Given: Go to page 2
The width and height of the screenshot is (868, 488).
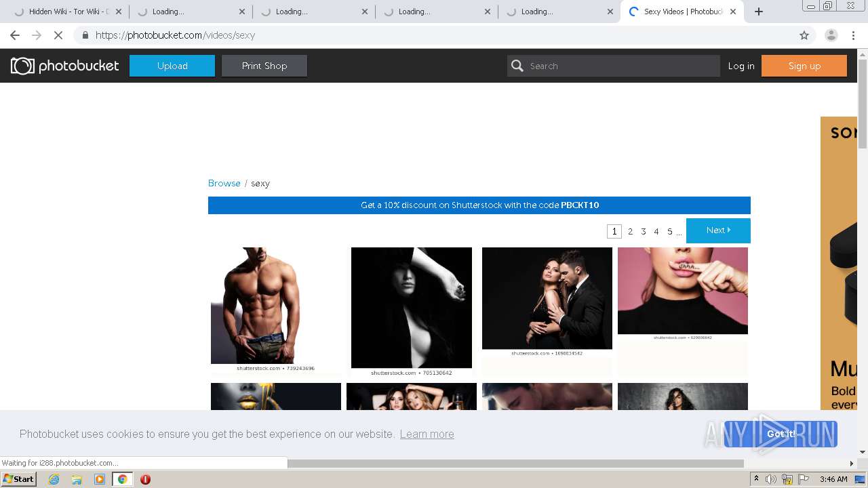Looking at the screenshot, I should 630,231.
